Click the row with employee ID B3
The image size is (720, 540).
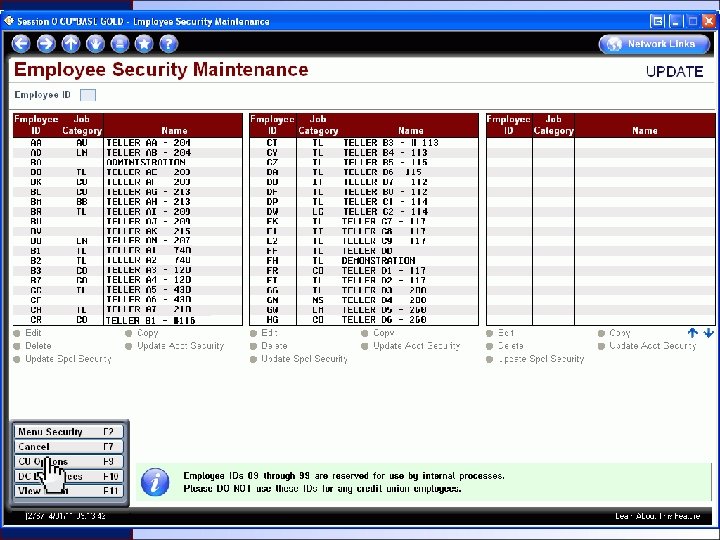click(128, 270)
